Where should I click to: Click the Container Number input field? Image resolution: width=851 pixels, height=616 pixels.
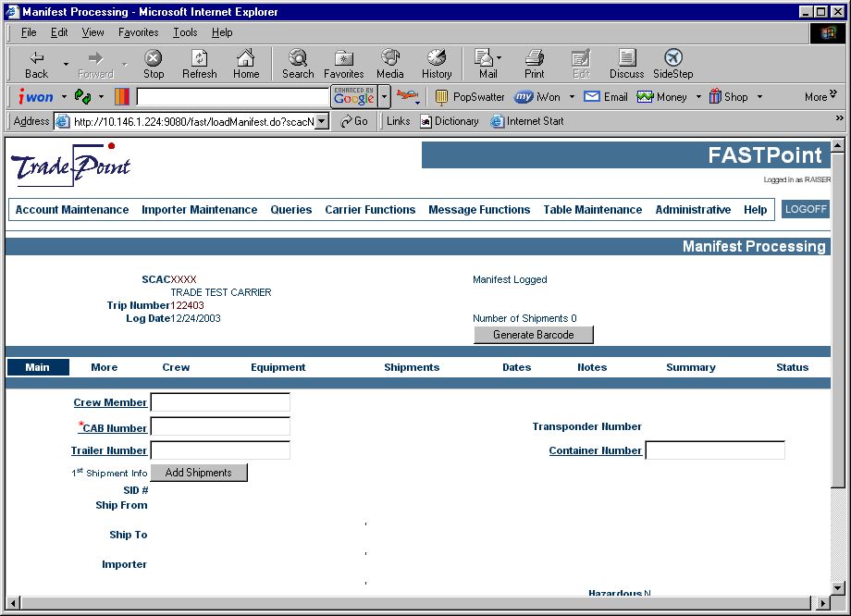point(715,450)
